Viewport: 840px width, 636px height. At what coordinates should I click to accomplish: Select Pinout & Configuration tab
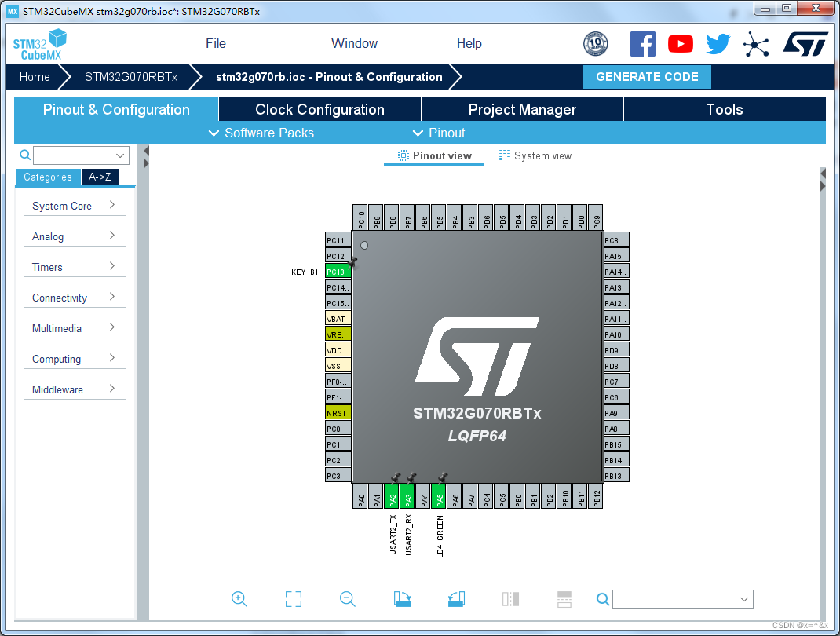[x=116, y=109]
